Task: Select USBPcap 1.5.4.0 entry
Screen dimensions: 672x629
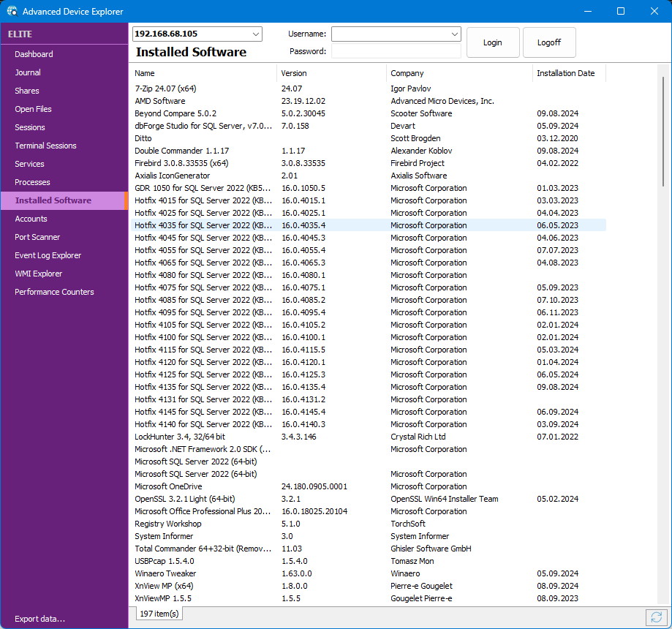Action: (x=368, y=561)
